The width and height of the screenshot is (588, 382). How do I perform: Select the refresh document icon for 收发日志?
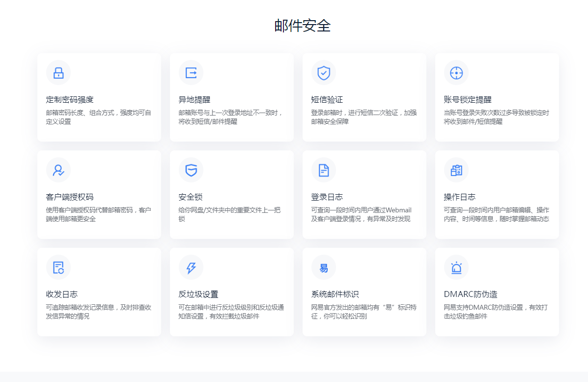pyautogui.click(x=58, y=267)
